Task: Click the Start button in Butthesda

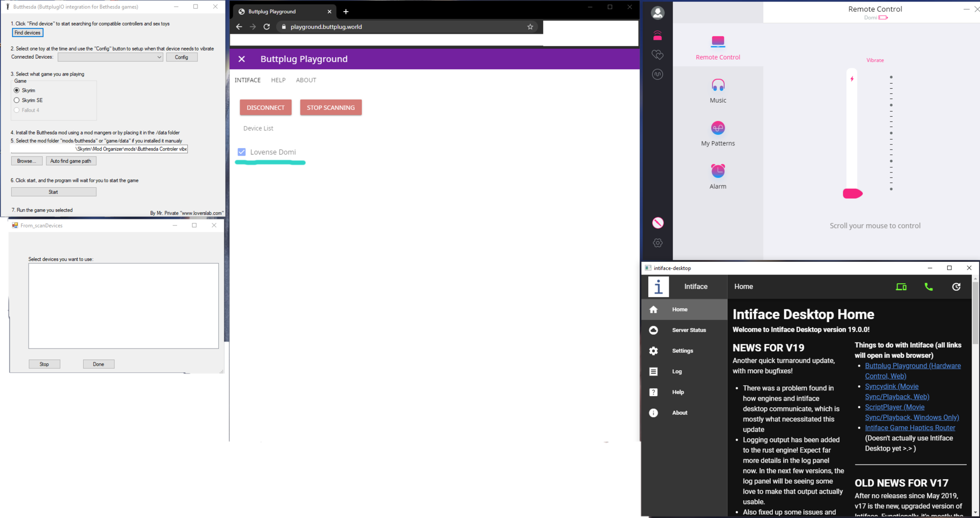Action: tap(54, 192)
